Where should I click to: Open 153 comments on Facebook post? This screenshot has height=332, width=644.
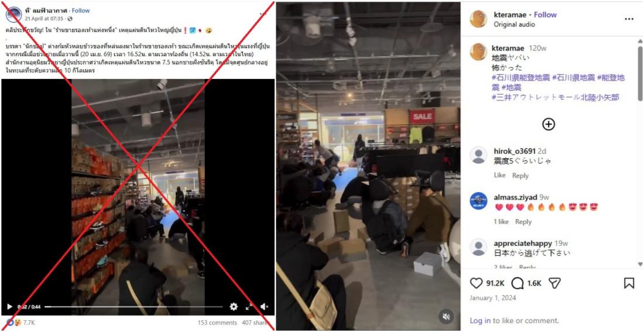pyautogui.click(x=217, y=323)
